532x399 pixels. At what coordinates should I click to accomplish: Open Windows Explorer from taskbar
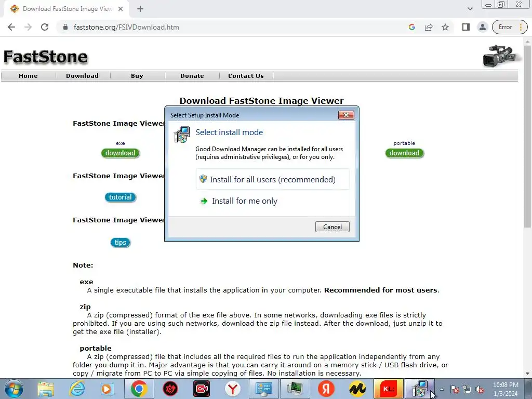46,389
